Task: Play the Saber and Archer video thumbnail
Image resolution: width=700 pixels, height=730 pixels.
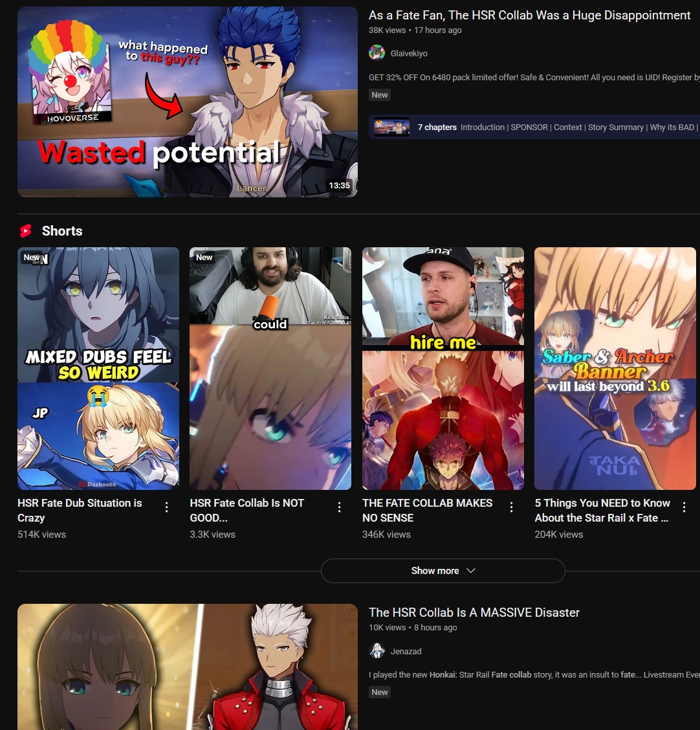Action: click(x=188, y=667)
